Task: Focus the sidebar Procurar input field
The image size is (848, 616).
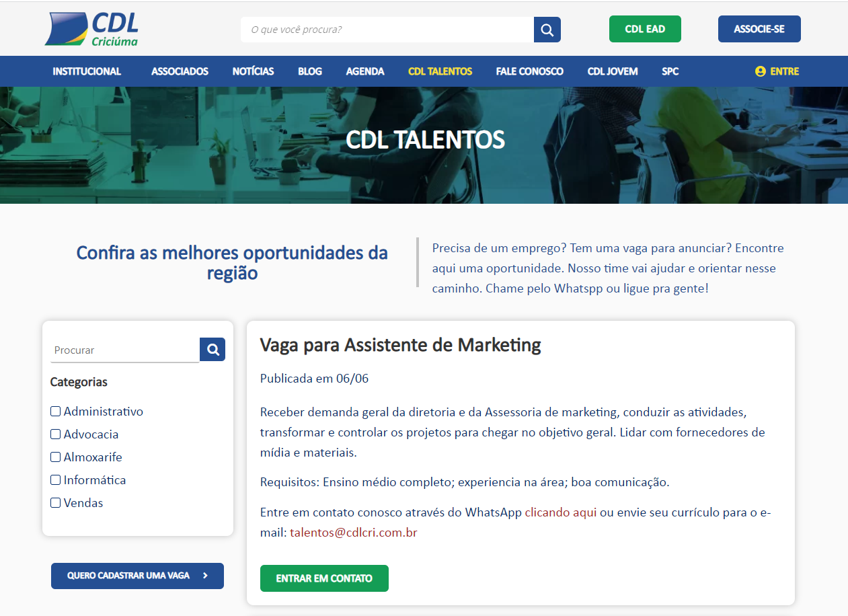Action: click(125, 350)
